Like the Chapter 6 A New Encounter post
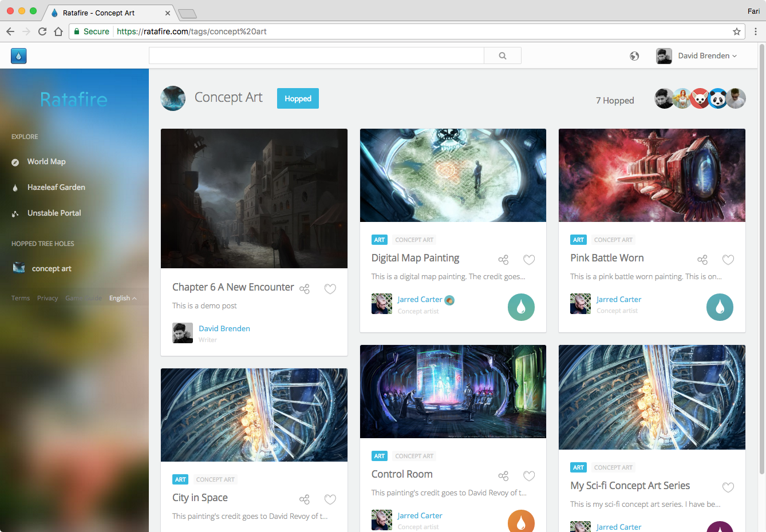This screenshot has height=532, width=766. coord(330,289)
